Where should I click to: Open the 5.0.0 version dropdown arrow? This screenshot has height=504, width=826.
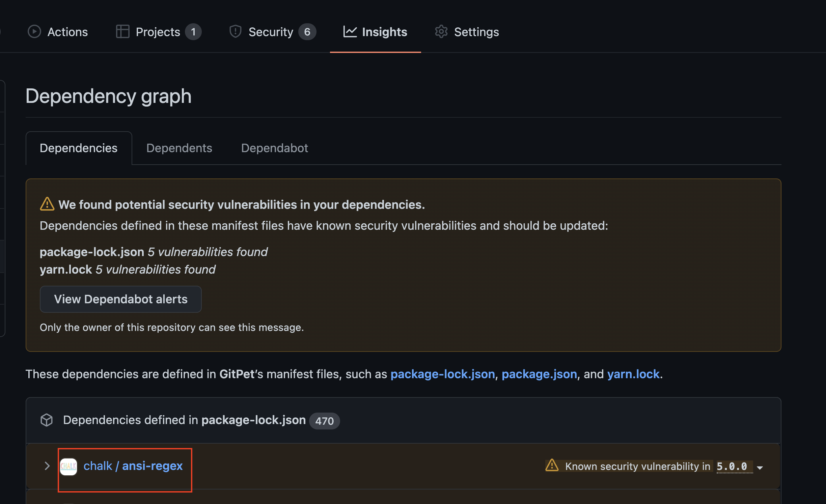tap(760, 468)
